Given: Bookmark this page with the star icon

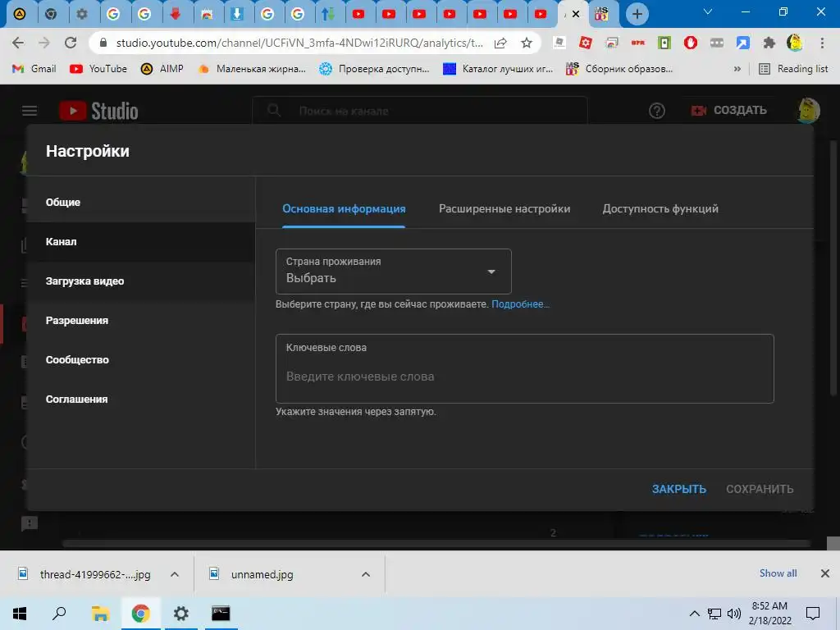Looking at the screenshot, I should click(527, 43).
